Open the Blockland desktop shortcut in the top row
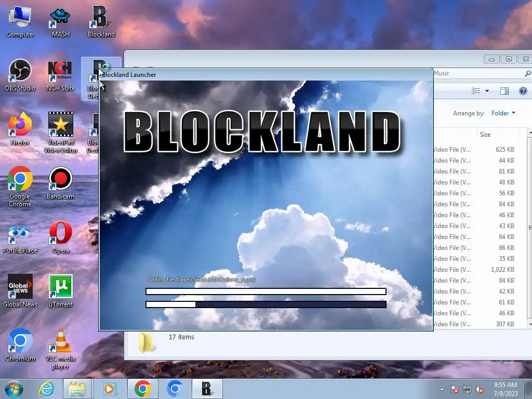The height and width of the screenshot is (399, 532). [101, 22]
